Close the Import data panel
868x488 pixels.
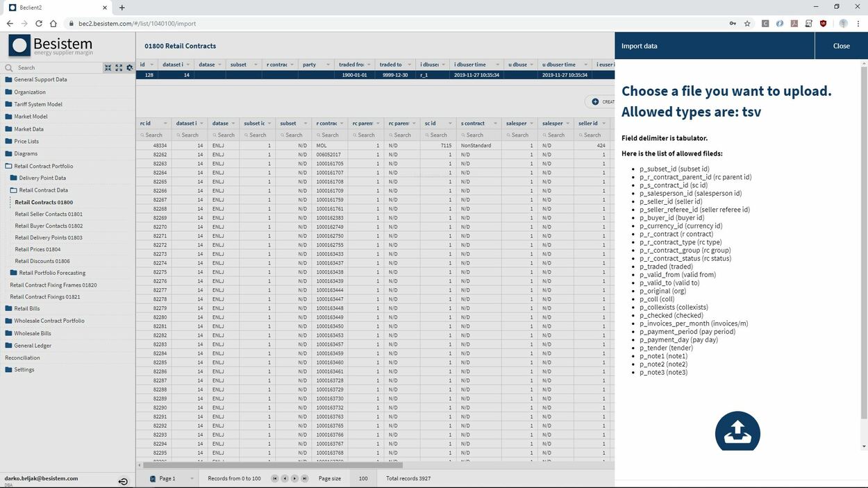coord(841,45)
